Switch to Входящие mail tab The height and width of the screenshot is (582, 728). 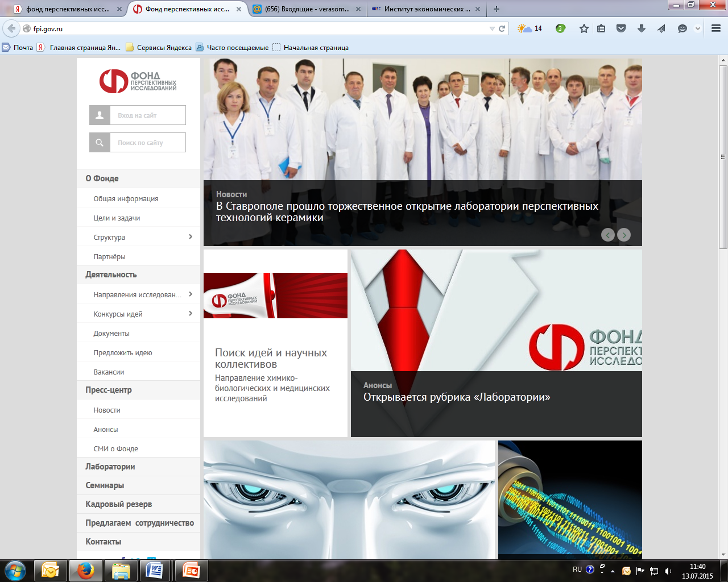pos(307,9)
